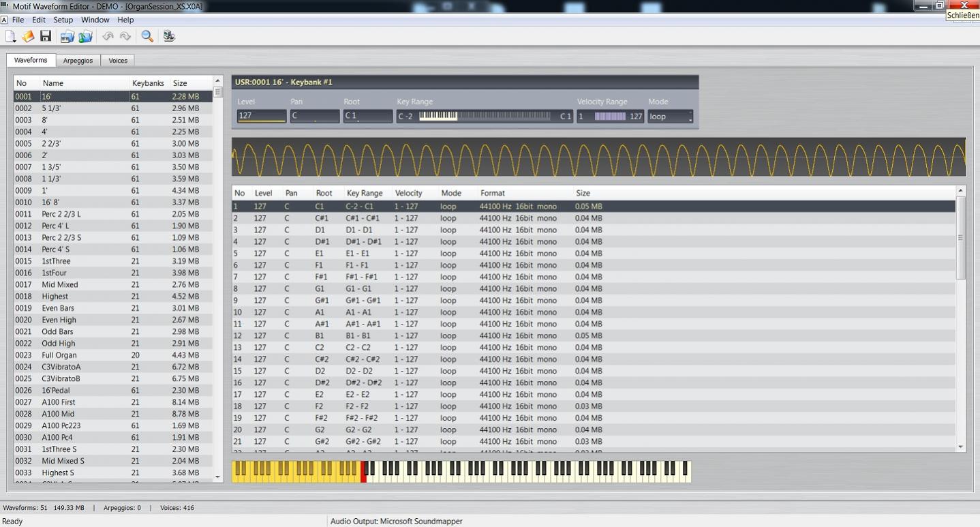
Task: Switch to the Voices tab
Action: click(118, 61)
